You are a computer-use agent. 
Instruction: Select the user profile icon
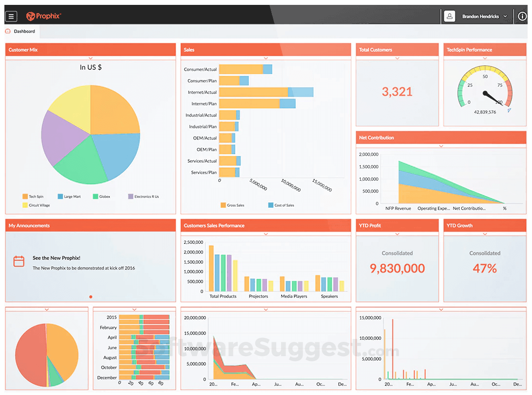[x=449, y=16]
